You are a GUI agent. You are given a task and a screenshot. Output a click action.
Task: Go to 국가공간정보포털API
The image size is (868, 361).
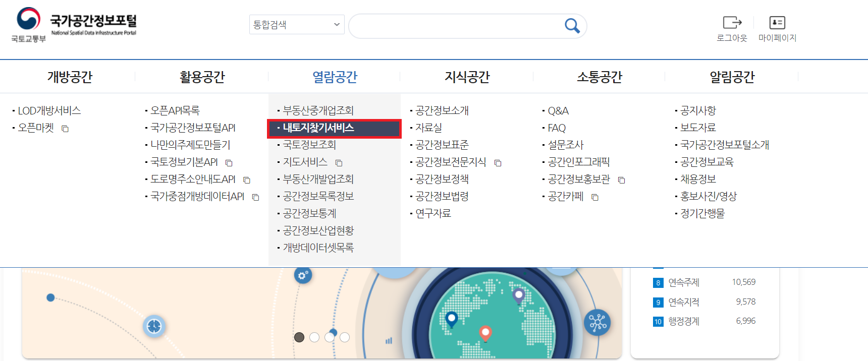(x=193, y=128)
